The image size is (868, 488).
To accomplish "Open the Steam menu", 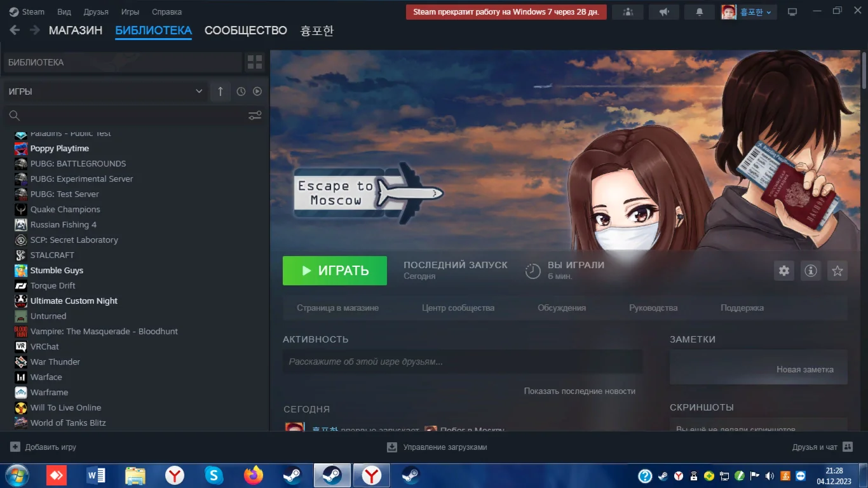I will pyautogui.click(x=27, y=12).
